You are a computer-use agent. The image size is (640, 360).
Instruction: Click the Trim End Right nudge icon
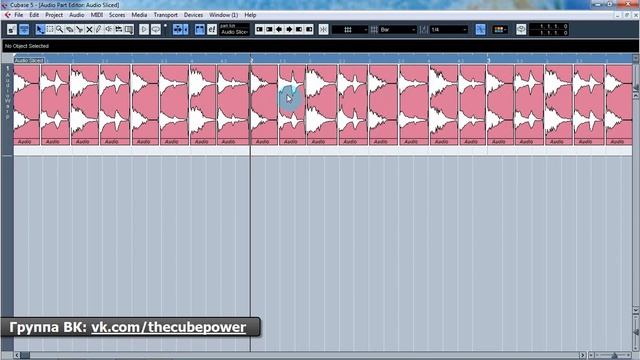point(309,29)
